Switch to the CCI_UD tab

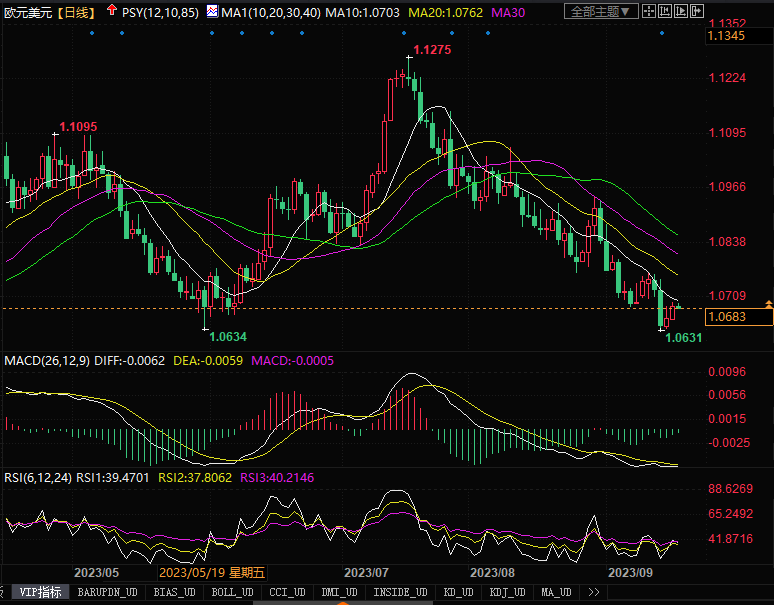(x=288, y=592)
